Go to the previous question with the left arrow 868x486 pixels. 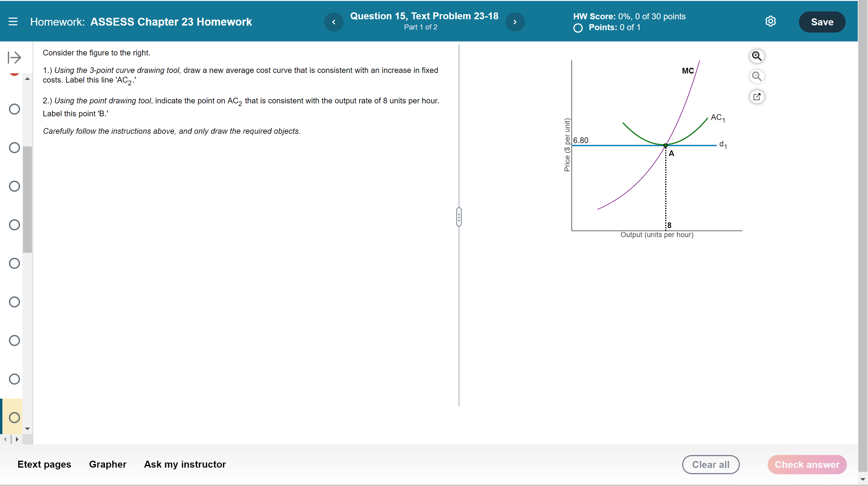[x=334, y=22]
